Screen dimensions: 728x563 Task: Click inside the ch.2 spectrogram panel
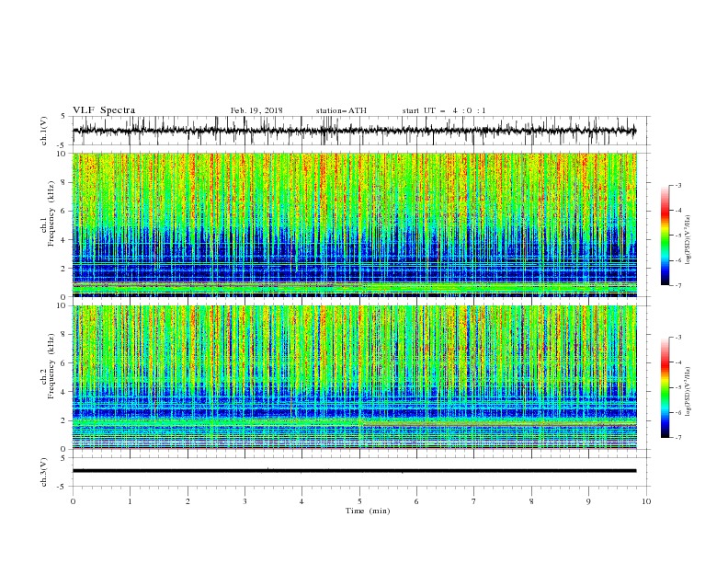click(354, 377)
